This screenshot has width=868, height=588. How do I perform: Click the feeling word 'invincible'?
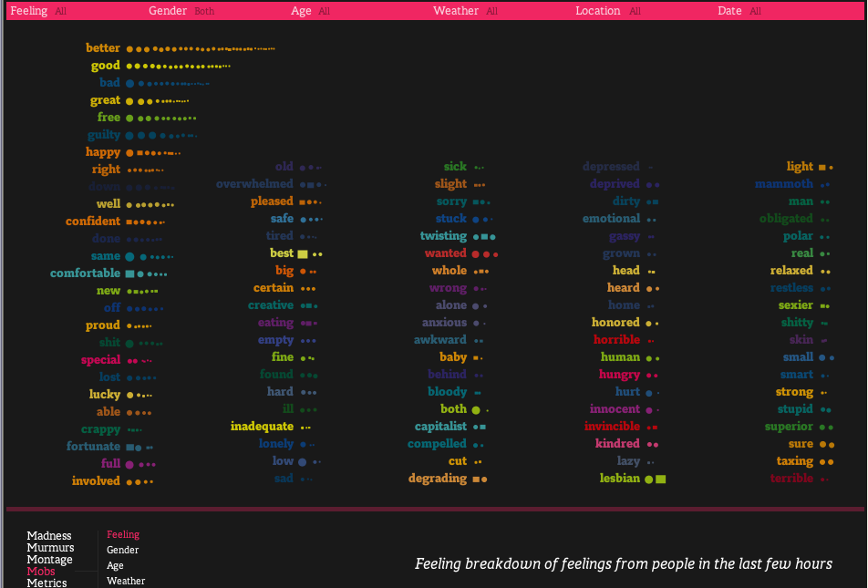click(x=613, y=427)
